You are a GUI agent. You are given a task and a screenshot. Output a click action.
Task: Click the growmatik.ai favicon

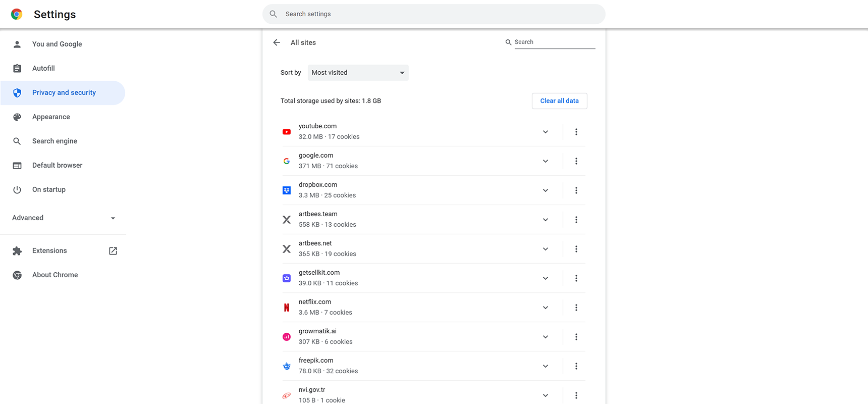click(287, 337)
